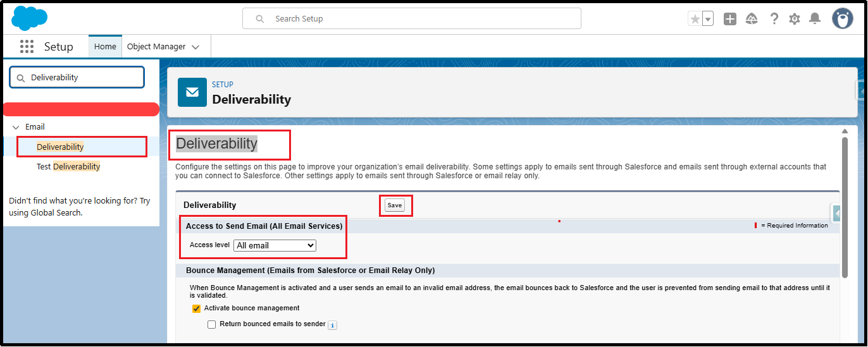Open the setup gear icon
The image size is (868, 347).
(x=795, y=19)
